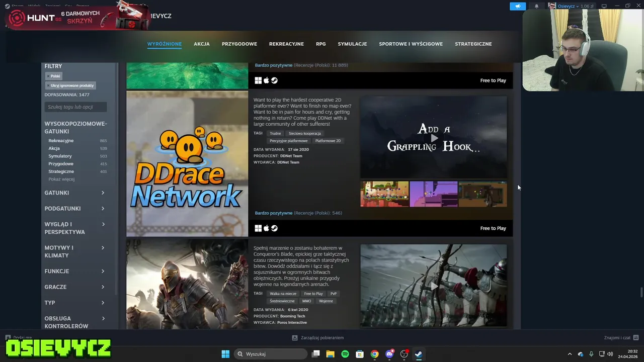Image resolution: width=644 pixels, height=362 pixels.
Task: Click the DDrace Network capsule image
Action: [x=187, y=163]
